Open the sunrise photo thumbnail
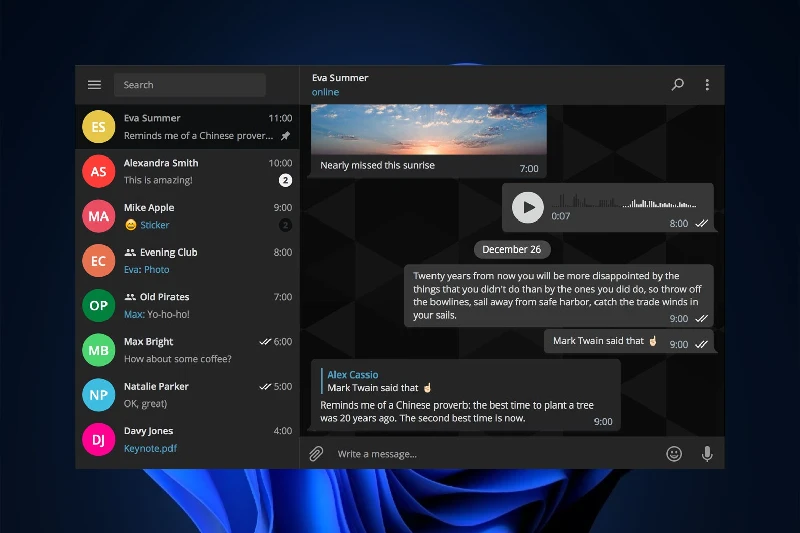Image resolution: width=800 pixels, height=533 pixels. pyautogui.click(x=429, y=128)
